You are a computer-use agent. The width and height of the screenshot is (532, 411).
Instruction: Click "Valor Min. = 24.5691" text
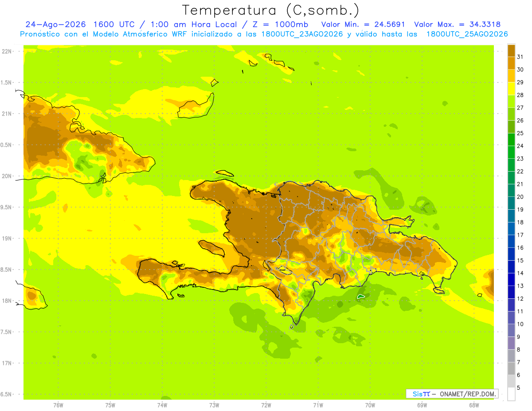[x=363, y=24]
